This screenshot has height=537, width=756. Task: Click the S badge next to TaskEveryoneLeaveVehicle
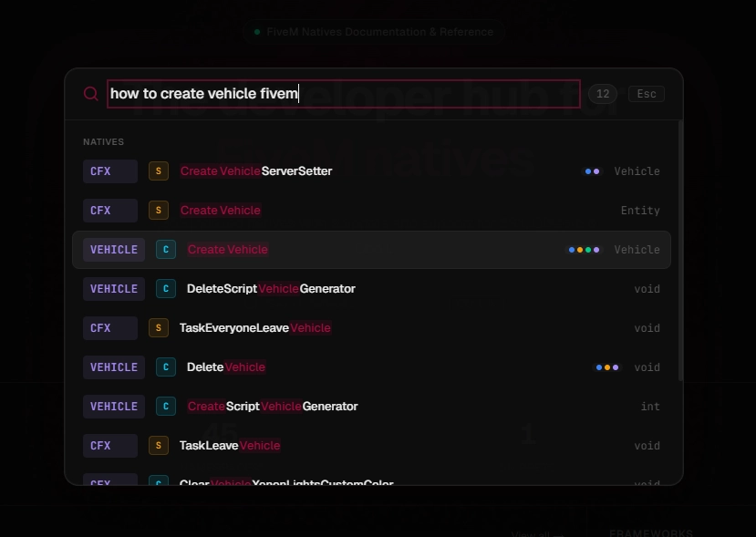point(158,327)
